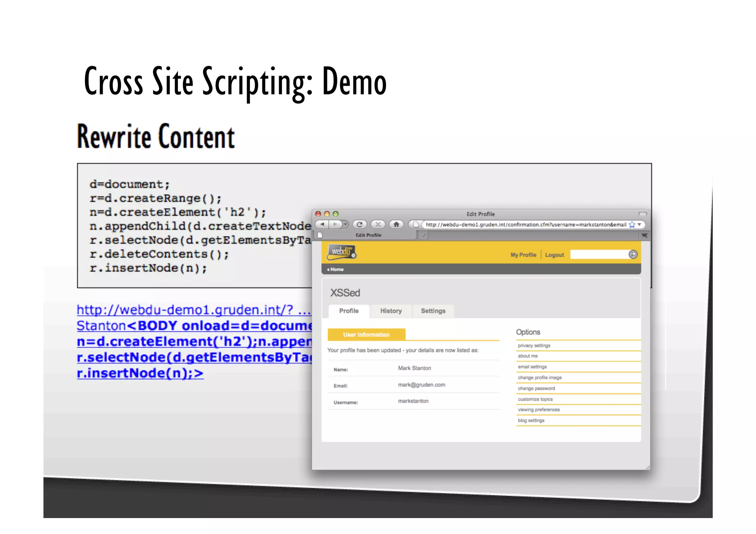Click the yellow minimize window button
This screenshot has height=534, width=756.
[326, 214]
